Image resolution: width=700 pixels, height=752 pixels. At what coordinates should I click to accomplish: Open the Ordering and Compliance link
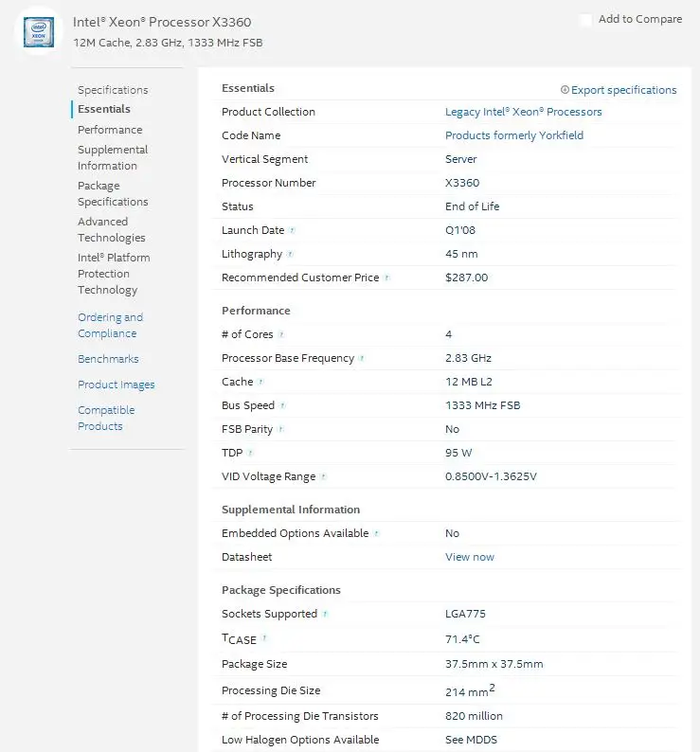pyautogui.click(x=110, y=325)
